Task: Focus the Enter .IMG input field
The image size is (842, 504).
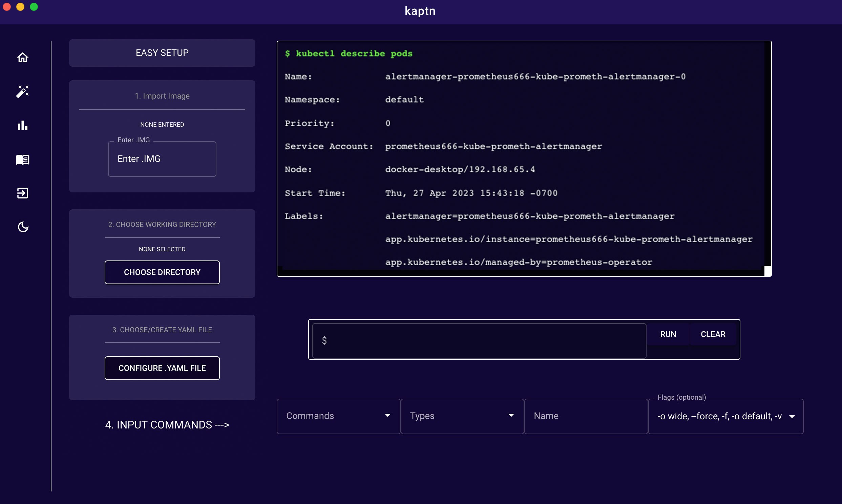Action: click(162, 159)
